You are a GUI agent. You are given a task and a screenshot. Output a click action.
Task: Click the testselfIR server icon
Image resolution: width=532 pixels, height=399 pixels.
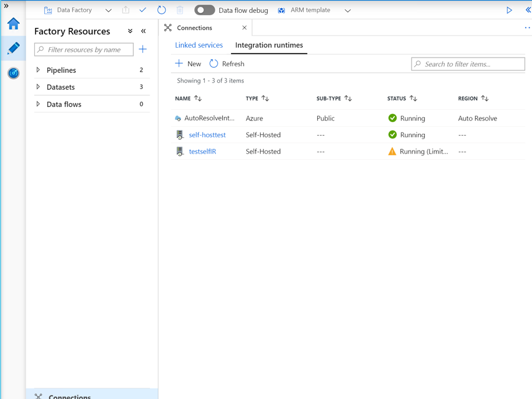click(180, 152)
